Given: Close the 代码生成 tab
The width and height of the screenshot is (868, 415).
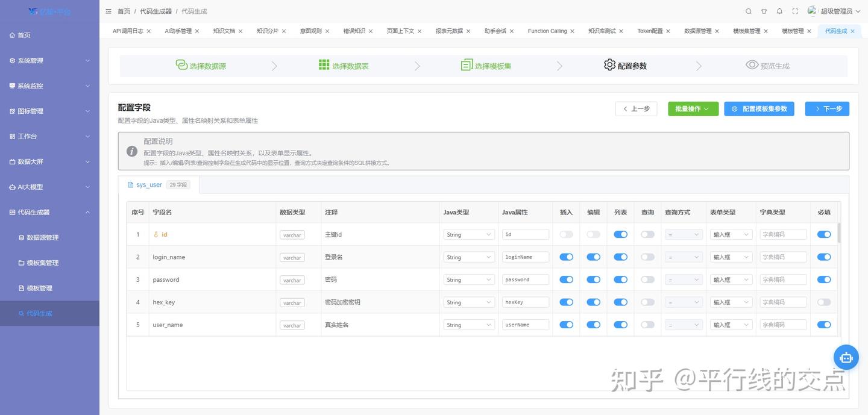Looking at the screenshot, I should (x=852, y=31).
